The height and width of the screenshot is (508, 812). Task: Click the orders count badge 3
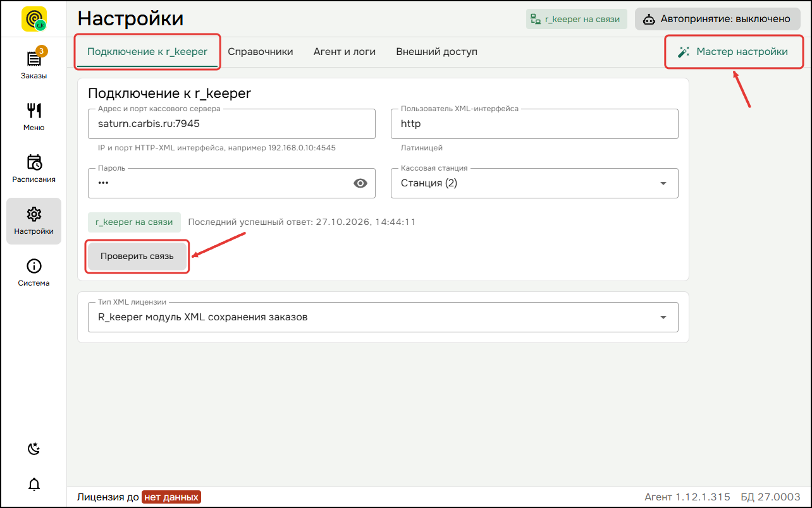pyautogui.click(x=42, y=51)
